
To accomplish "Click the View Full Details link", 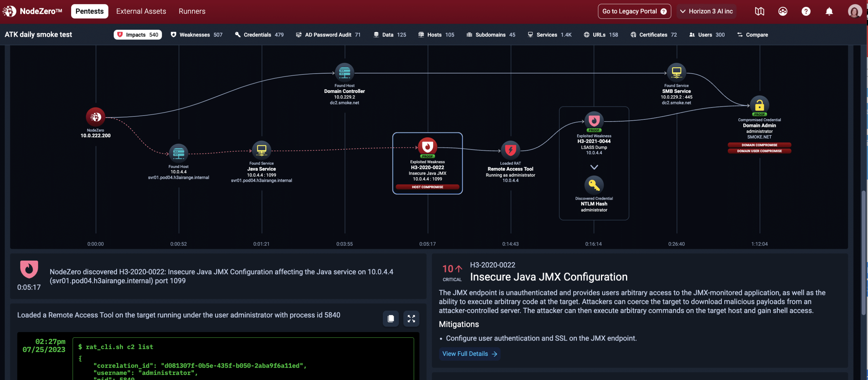I will click(x=469, y=354).
